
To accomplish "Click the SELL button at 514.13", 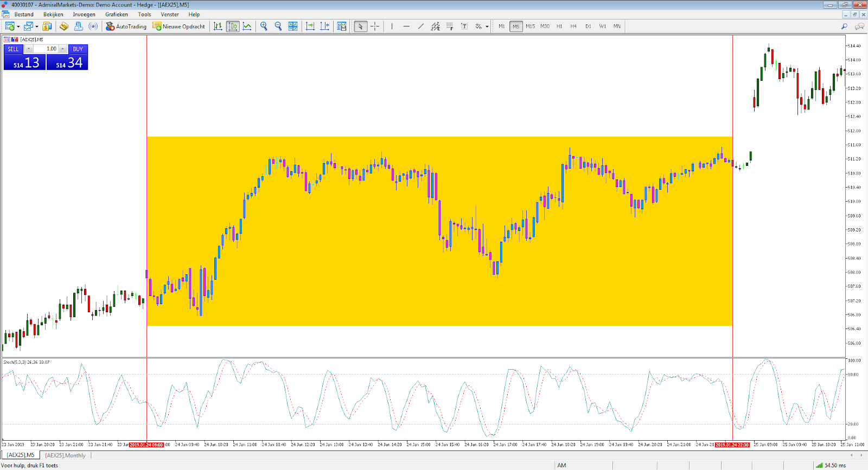I will point(24,63).
